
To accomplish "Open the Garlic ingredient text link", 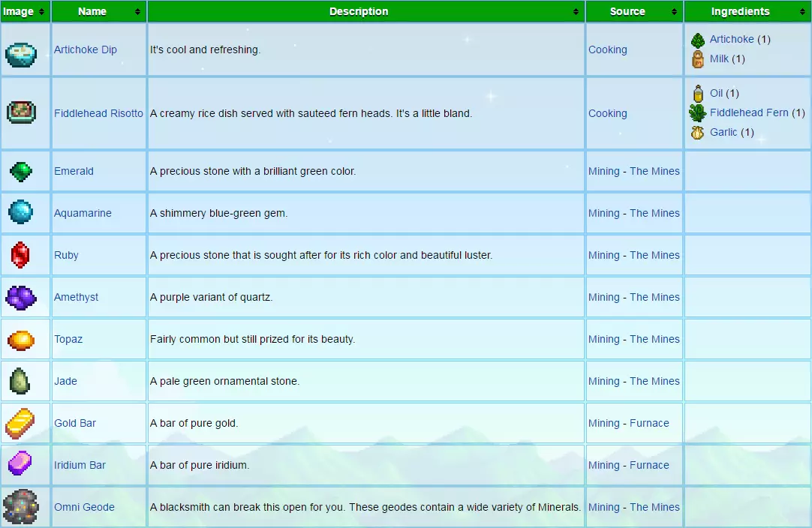I will coord(723,133).
